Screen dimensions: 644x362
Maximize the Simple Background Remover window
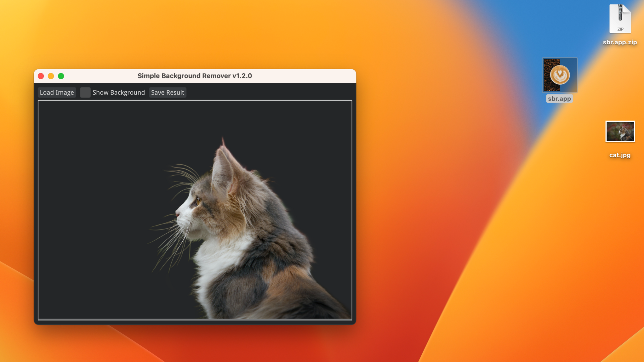61,76
